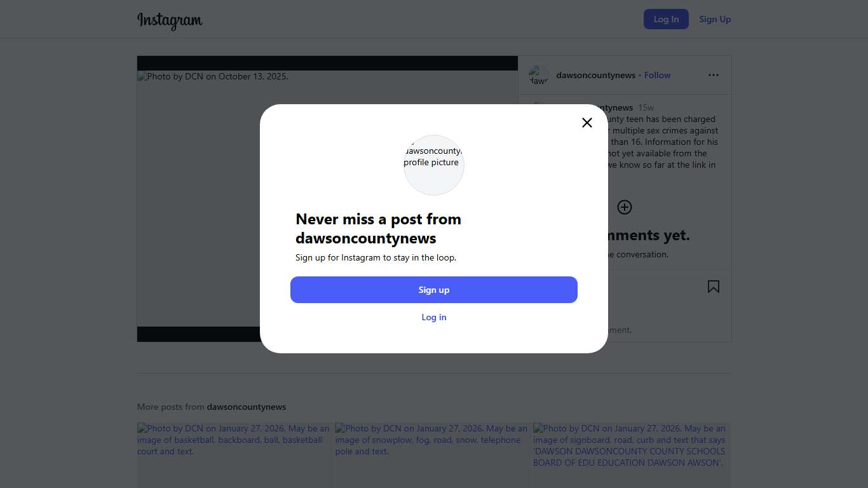Open the basketball court post thumbnail
The height and width of the screenshot is (488, 868).
click(234, 455)
